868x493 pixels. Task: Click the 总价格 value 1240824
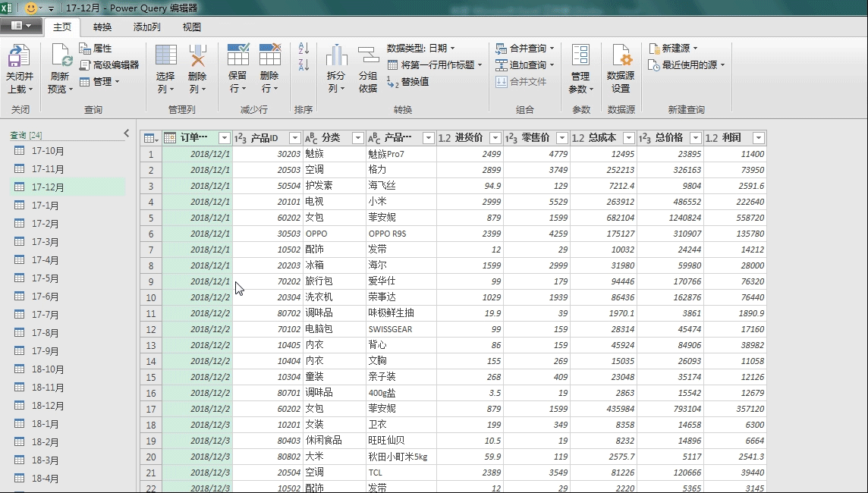click(671, 218)
